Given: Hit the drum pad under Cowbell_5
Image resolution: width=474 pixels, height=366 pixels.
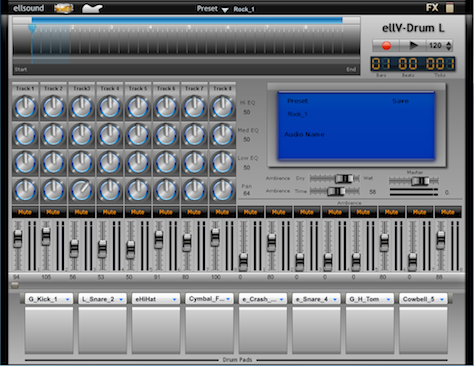Looking at the screenshot, I should coord(423,330).
